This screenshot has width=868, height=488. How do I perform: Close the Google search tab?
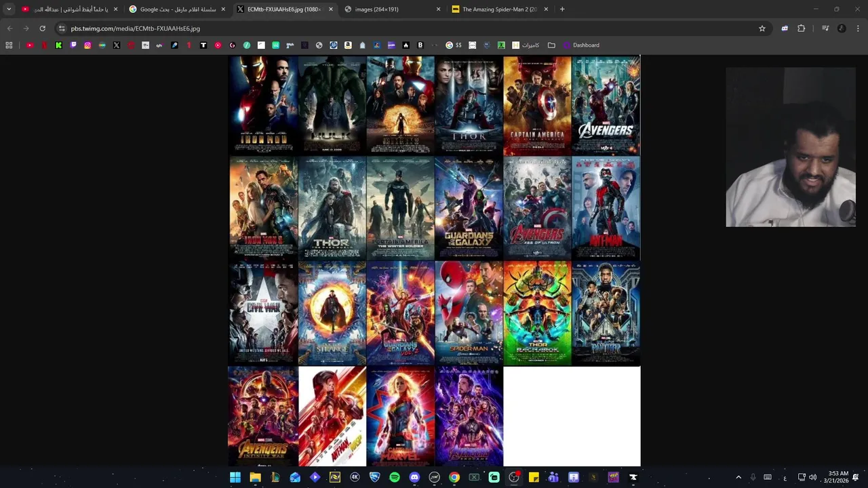click(223, 9)
